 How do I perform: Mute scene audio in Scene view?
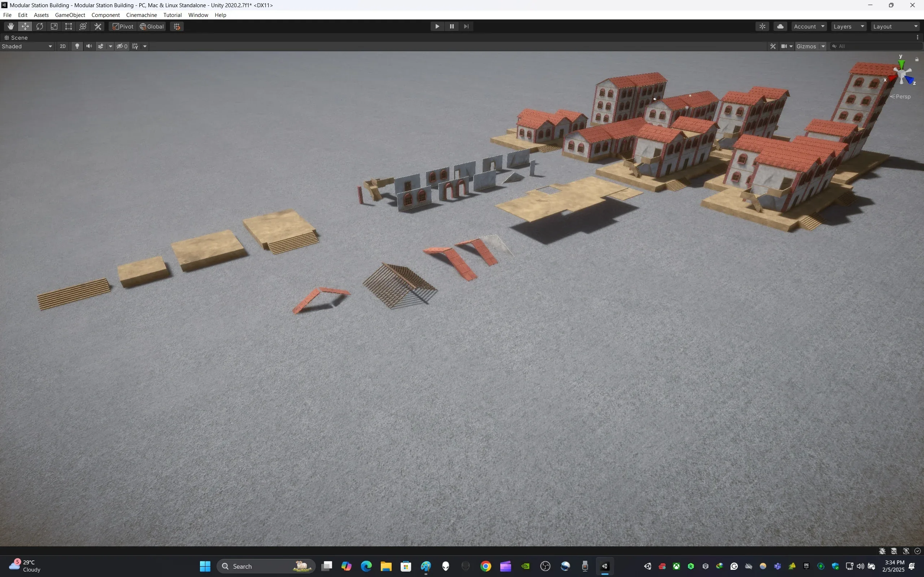tap(89, 46)
